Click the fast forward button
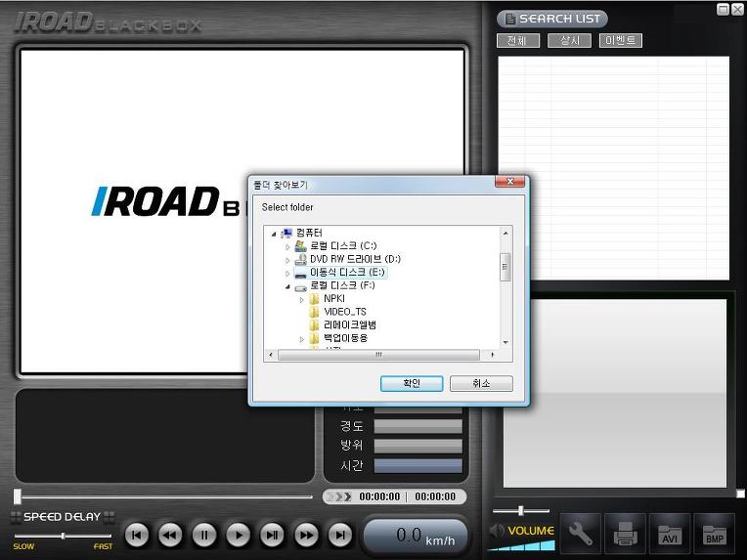 (306, 536)
